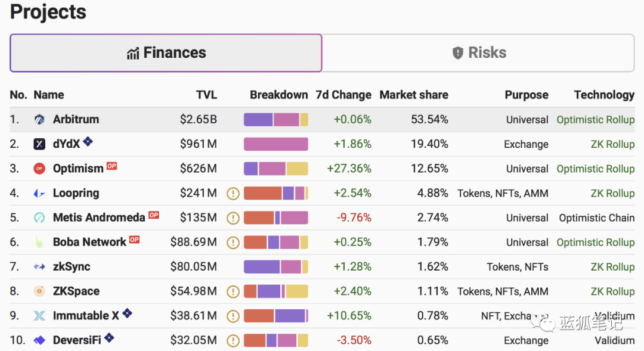The height and width of the screenshot is (351, 644).
Task: Click the StarkEx badge next to dYdX
Action: click(88, 142)
